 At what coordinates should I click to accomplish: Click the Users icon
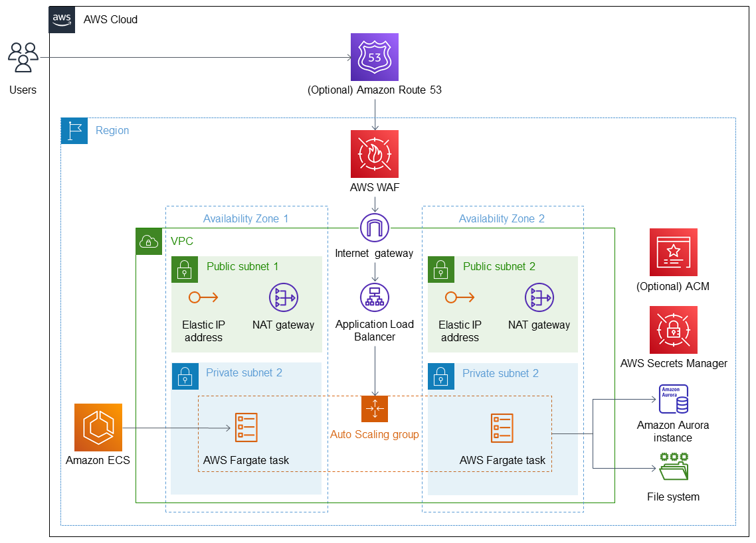point(23,58)
